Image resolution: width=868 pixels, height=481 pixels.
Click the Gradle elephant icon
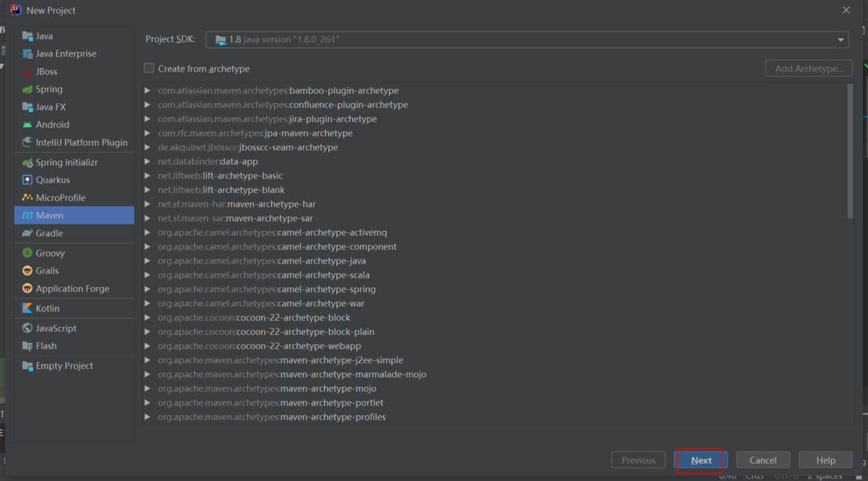coord(27,234)
